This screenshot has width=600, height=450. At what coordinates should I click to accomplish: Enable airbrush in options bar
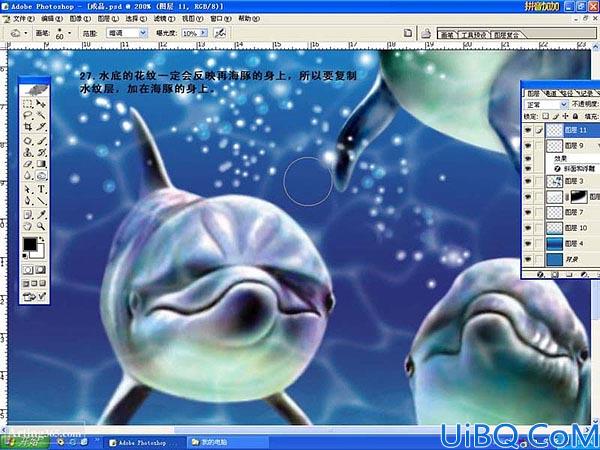point(220,33)
